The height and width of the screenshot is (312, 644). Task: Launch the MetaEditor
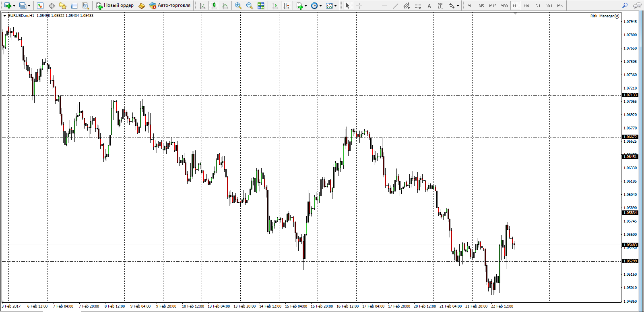pyautogui.click(x=141, y=6)
